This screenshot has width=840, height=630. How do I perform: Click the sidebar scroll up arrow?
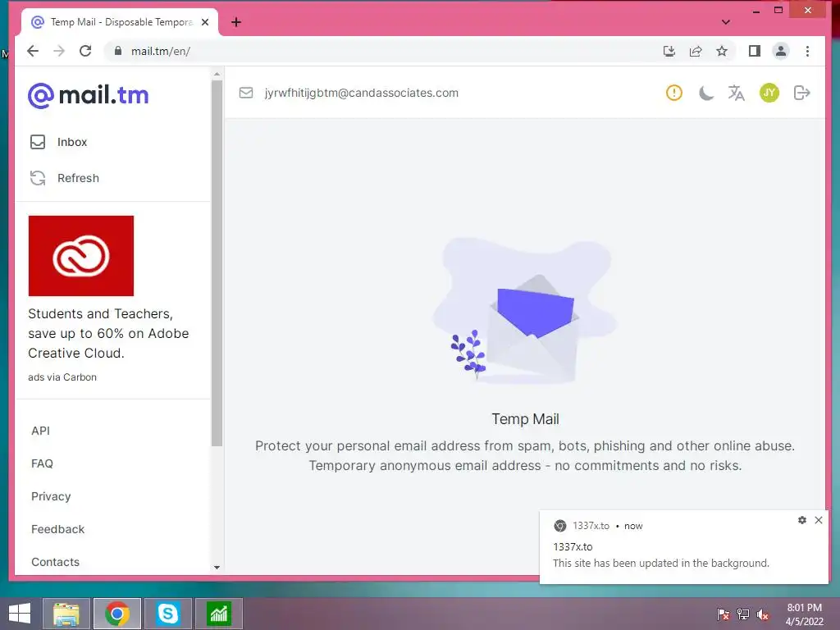[x=217, y=74]
